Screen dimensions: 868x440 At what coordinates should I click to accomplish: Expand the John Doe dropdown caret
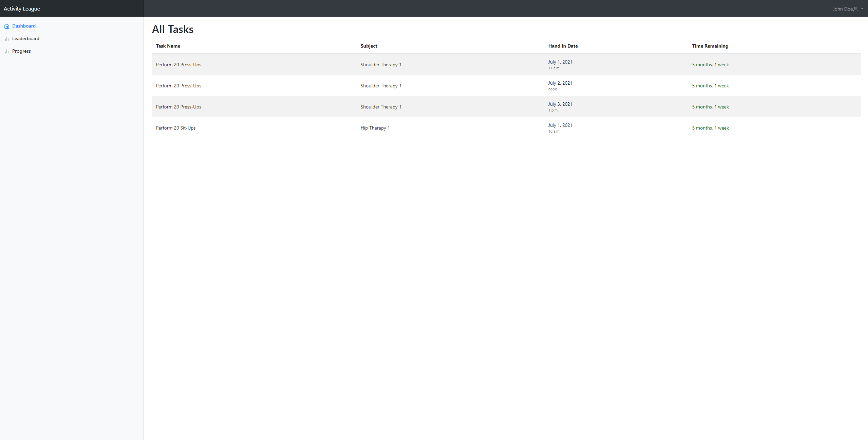[x=862, y=9]
